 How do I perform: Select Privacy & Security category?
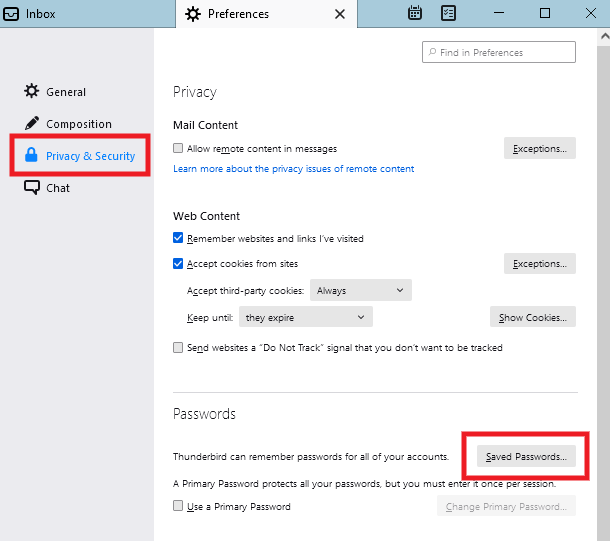click(x=80, y=156)
